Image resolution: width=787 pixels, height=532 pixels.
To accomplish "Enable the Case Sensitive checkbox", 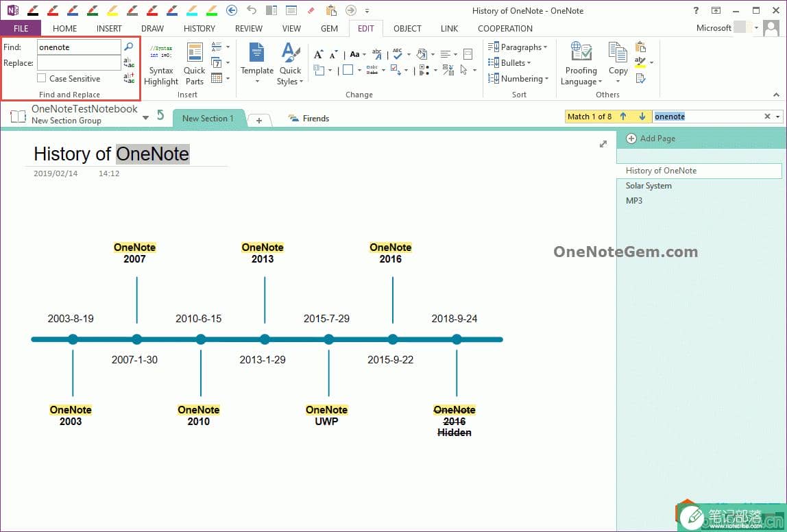I will [x=42, y=78].
